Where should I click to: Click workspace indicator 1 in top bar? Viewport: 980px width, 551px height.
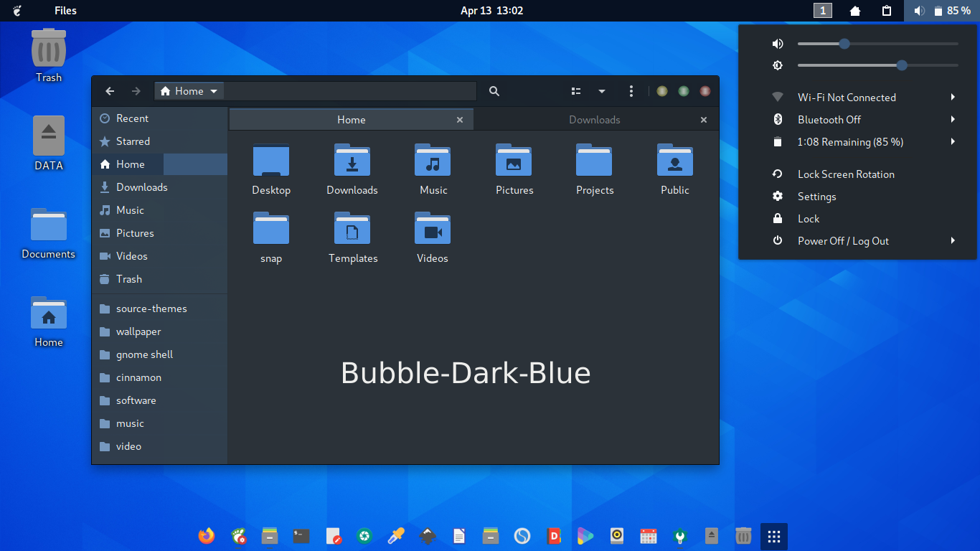pyautogui.click(x=823, y=11)
